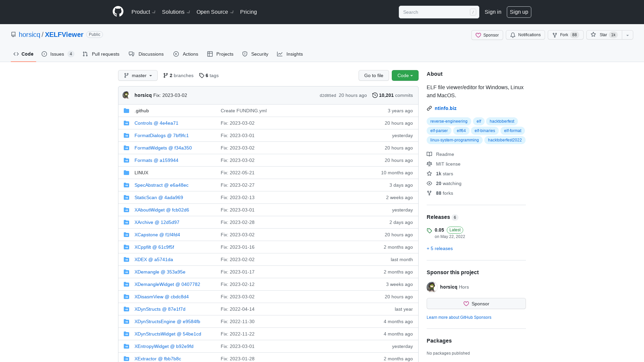
Task: Click the eye icon beside 20 watching
Action: point(429,183)
